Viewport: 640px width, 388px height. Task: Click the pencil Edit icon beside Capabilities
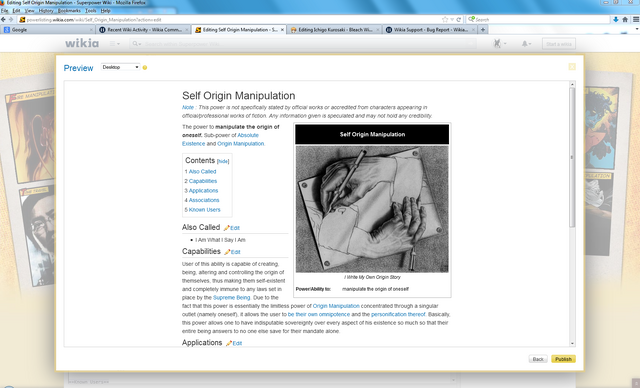tap(233, 252)
